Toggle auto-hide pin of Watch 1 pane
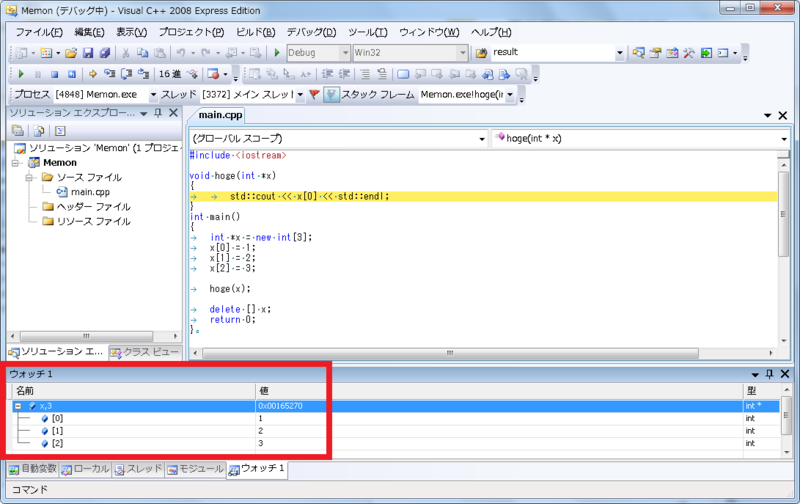The height and width of the screenshot is (504, 800). [x=769, y=374]
